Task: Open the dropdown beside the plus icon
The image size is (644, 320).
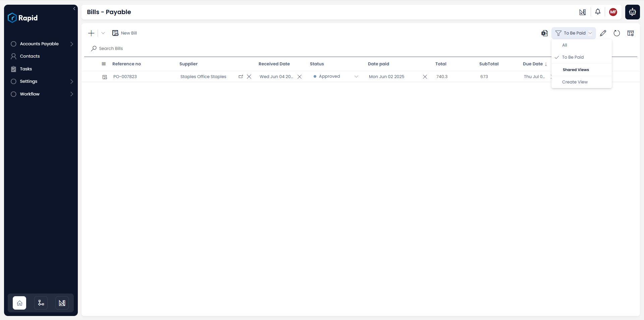Action: point(103,33)
